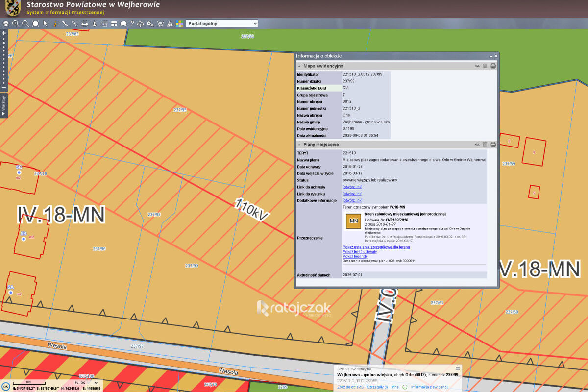Open the colorful grid palette icon
Image resolution: width=588 pixels, height=392 pixels.
180,24
